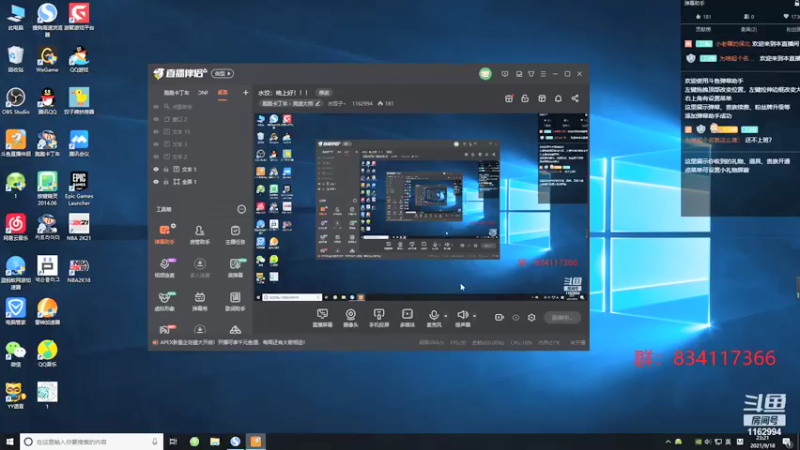Select the 全屏 1 layer row
This screenshot has width=800, height=450.
(x=202, y=182)
